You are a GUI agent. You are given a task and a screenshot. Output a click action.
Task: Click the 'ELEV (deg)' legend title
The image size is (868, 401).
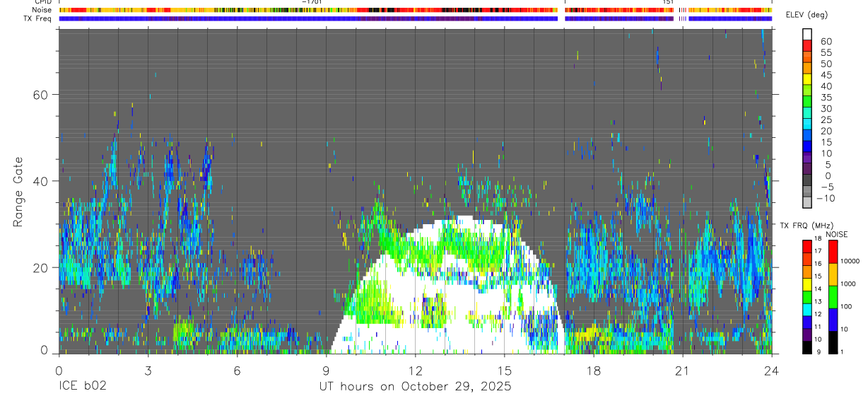tap(807, 16)
